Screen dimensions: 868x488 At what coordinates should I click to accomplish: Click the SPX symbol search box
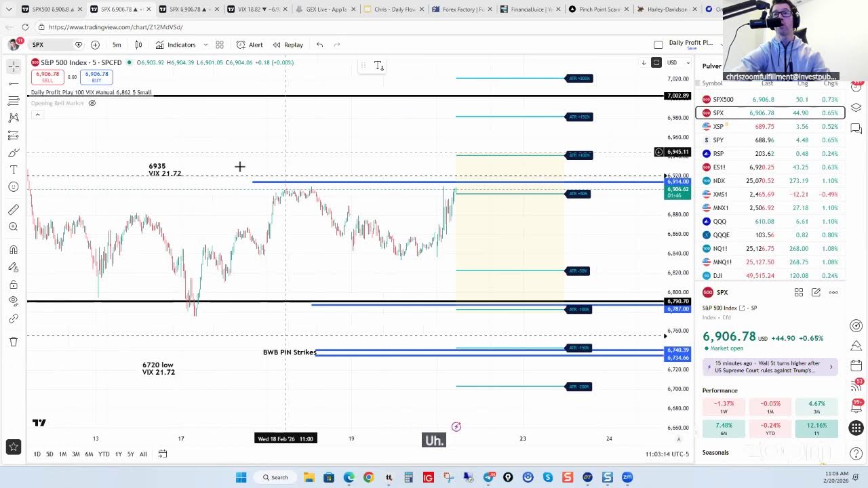click(56, 45)
